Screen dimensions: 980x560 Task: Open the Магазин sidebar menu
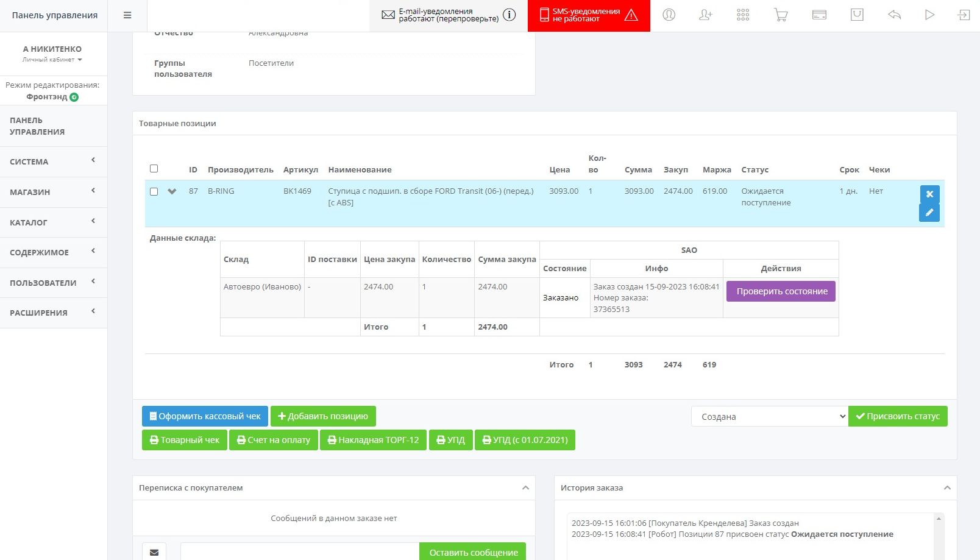[53, 192]
